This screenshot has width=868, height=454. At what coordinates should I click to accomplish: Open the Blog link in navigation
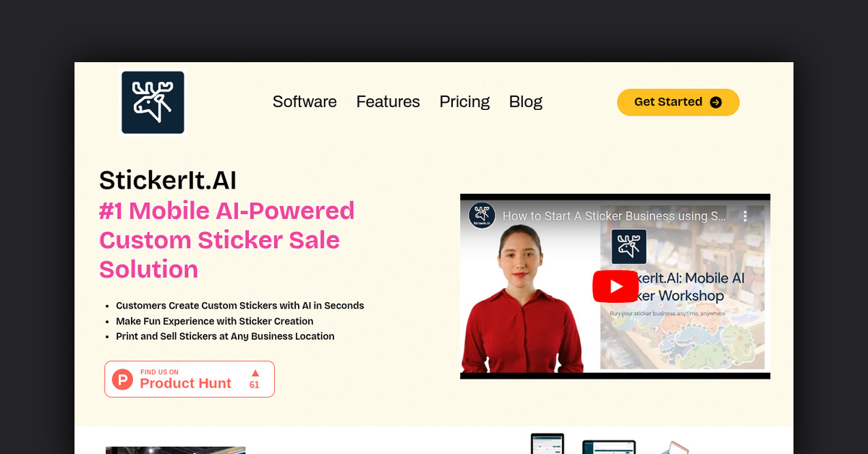(x=526, y=102)
